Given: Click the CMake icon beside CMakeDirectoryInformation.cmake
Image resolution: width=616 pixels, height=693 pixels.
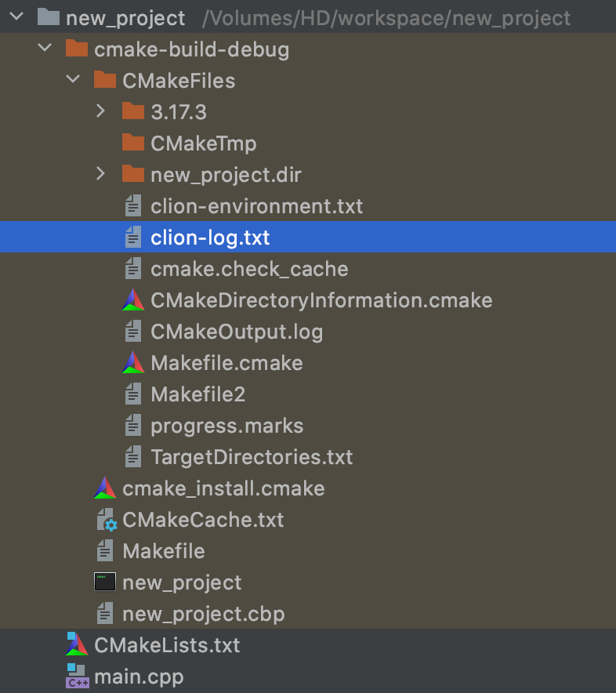Looking at the screenshot, I should pos(133,300).
